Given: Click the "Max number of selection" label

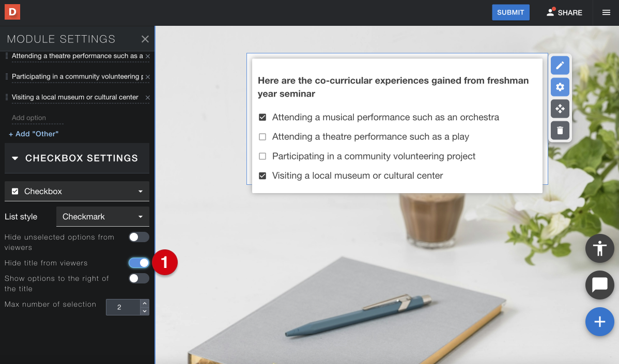Looking at the screenshot, I should (x=50, y=304).
